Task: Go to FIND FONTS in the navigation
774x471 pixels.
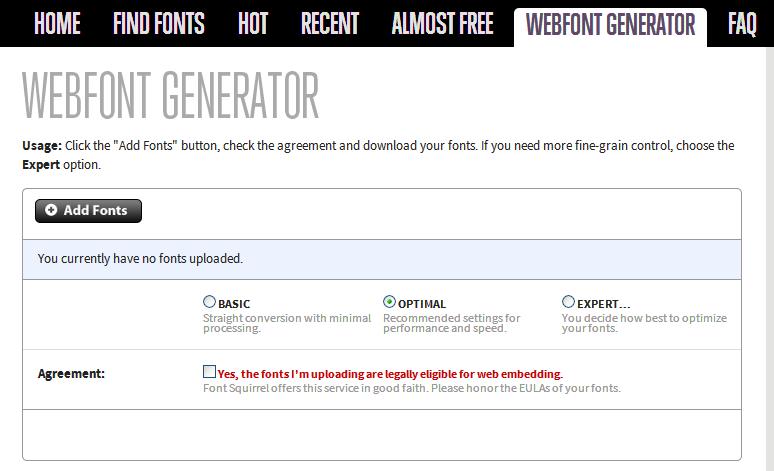Action: (158, 24)
